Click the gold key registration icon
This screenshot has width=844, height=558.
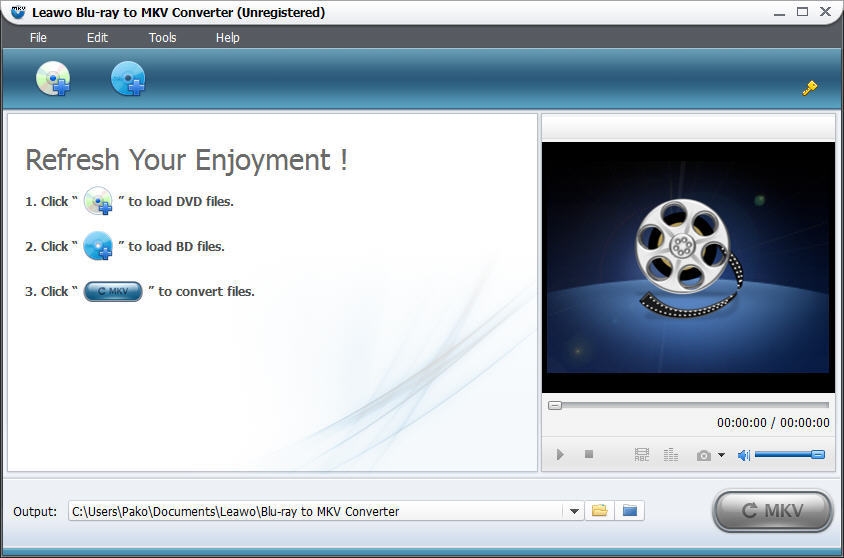(809, 88)
